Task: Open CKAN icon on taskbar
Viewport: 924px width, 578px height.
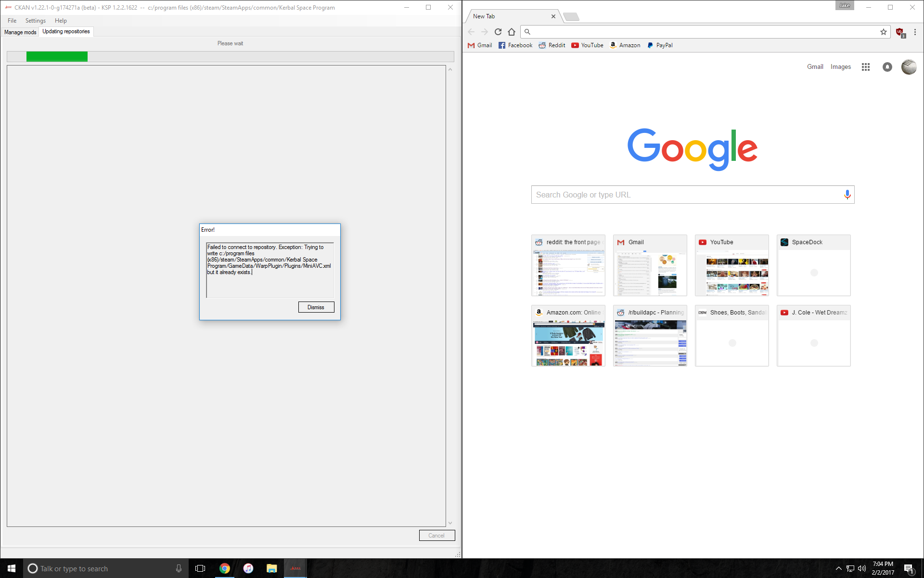Action: point(295,568)
